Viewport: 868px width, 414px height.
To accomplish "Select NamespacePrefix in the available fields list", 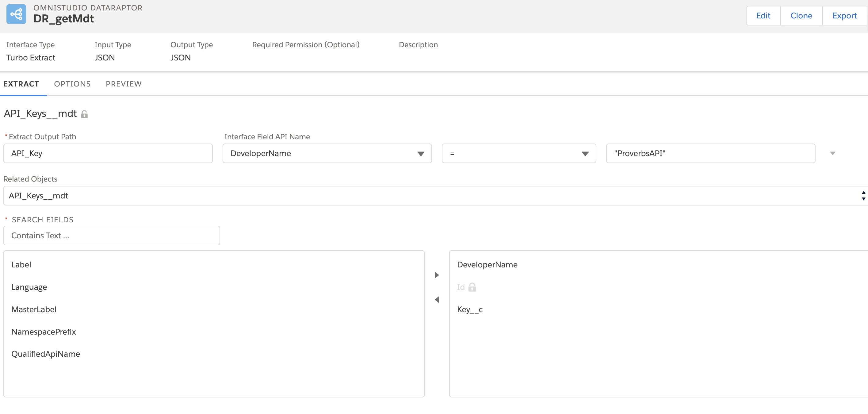I will pyautogui.click(x=44, y=332).
